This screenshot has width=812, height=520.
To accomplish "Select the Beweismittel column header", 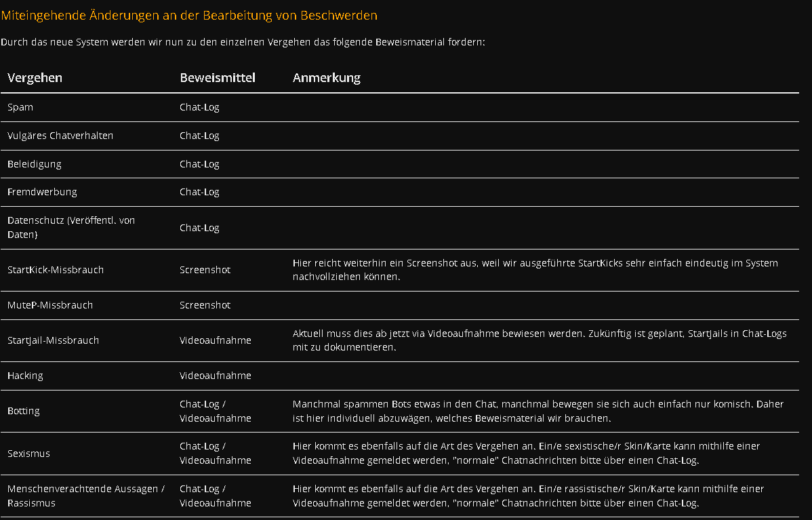I will point(218,78).
